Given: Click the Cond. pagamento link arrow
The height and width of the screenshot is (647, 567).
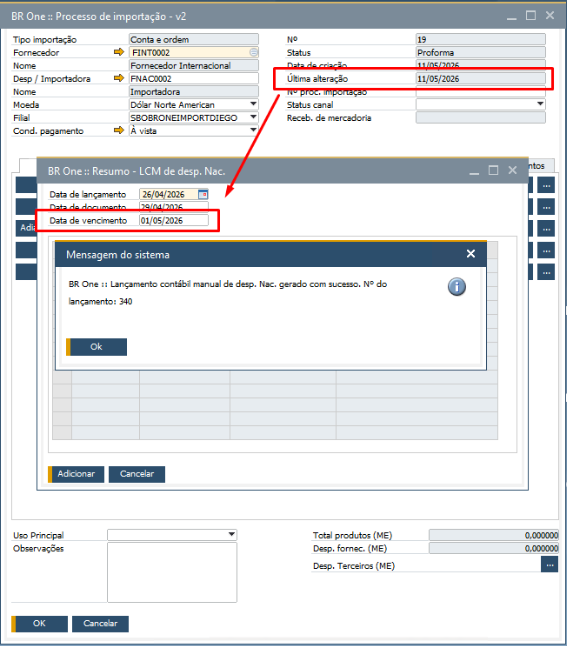Looking at the screenshot, I should [119, 130].
